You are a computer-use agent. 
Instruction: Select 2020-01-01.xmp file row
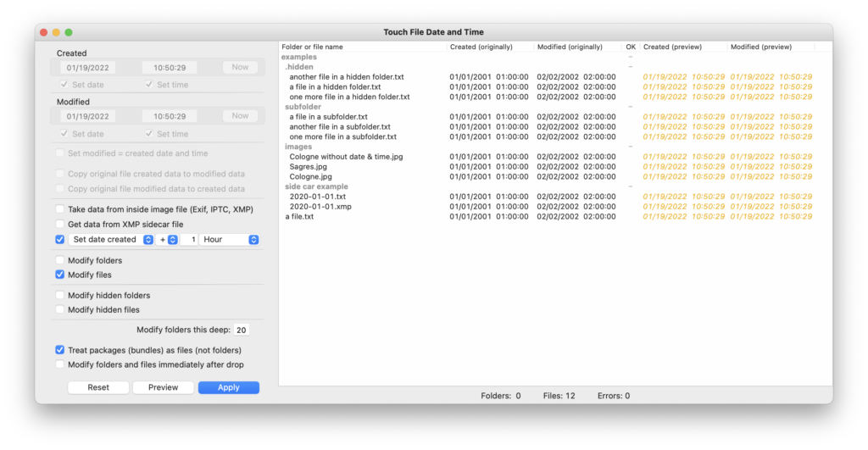pyautogui.click(x=555, y=207)
